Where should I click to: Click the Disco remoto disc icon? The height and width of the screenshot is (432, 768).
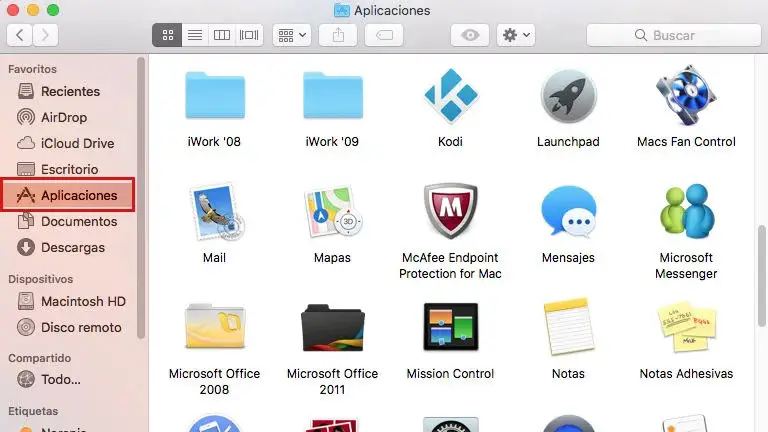click(26, 327)
